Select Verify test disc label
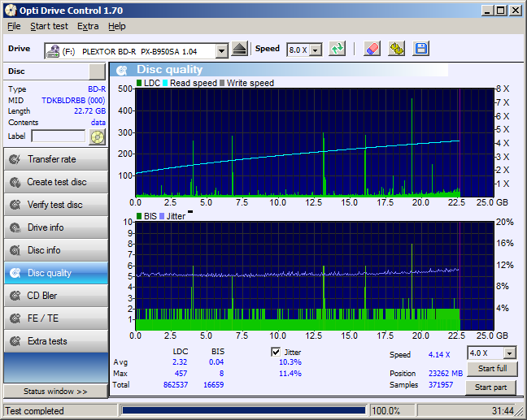Screen dimensions: 527x420 click(54, 205)
